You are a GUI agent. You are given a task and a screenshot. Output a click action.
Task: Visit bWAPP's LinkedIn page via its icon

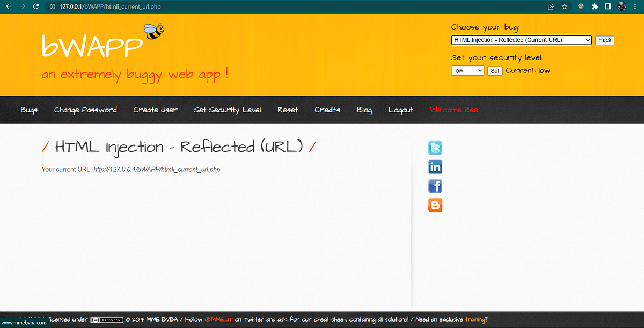(435, 166)
